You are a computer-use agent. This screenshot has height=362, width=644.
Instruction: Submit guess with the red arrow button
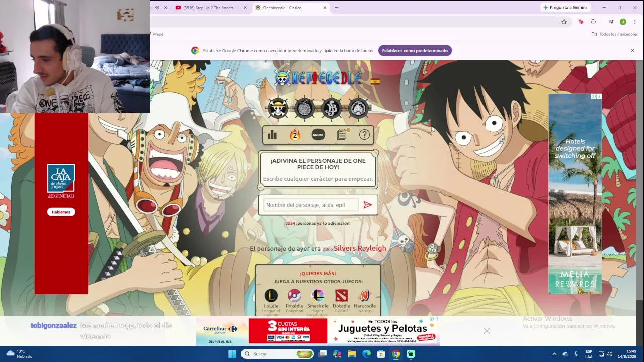[x=368, y=205]
